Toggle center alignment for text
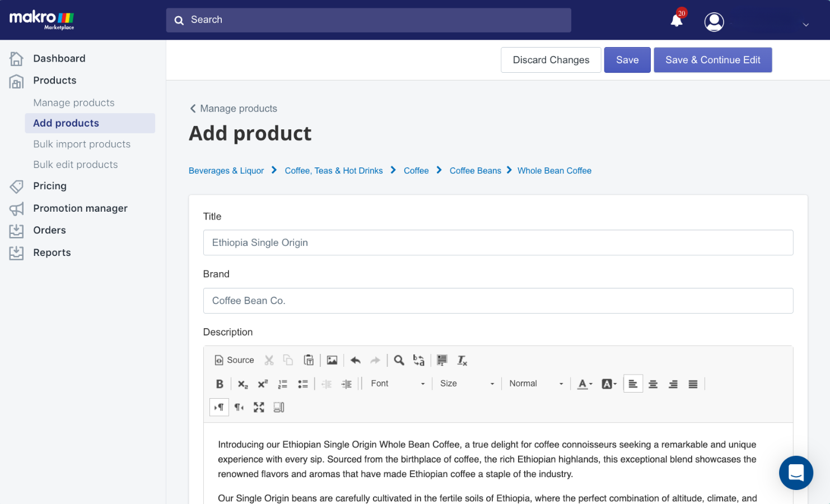The width and height of the screenshot is (830, 504). (653, 384)
